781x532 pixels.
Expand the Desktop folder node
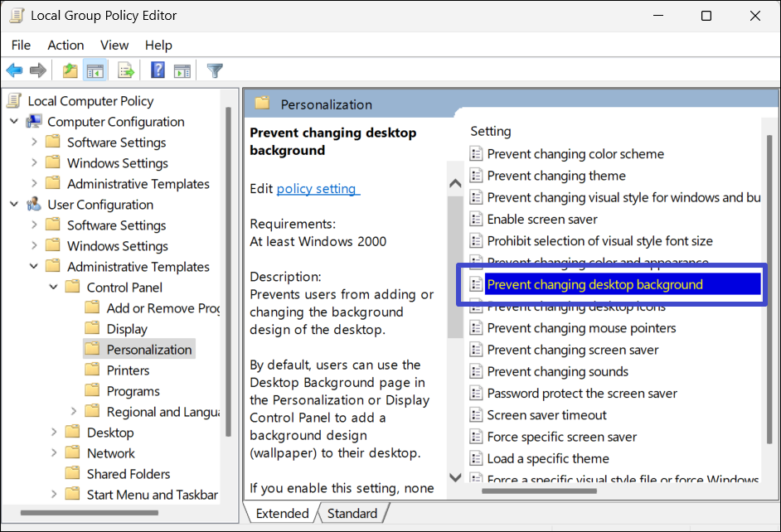pos(54,433)
